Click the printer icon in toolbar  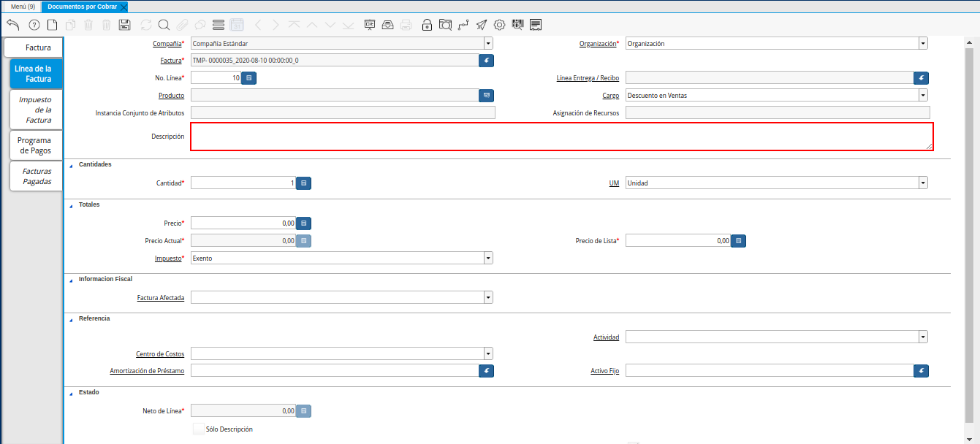tap(406, 25)
